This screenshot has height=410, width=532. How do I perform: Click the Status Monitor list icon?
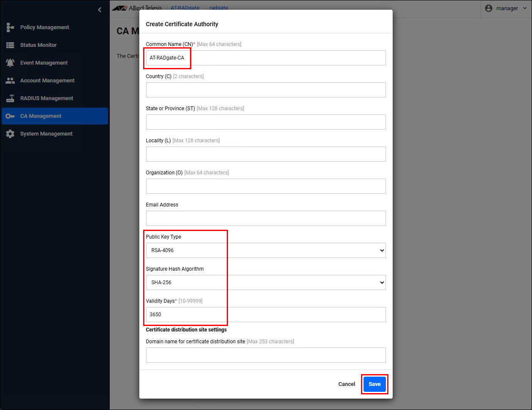pos(10,45)
